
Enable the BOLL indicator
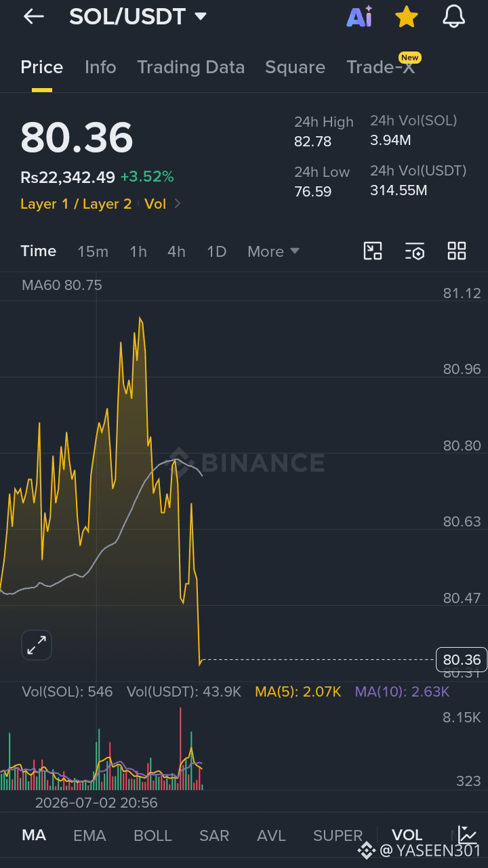pos(152,835)
